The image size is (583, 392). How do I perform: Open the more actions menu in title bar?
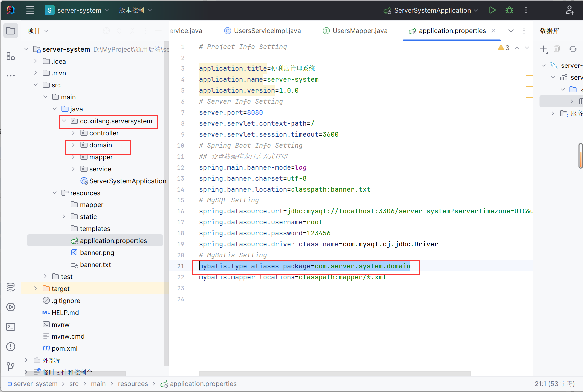[x=526, y=10]
